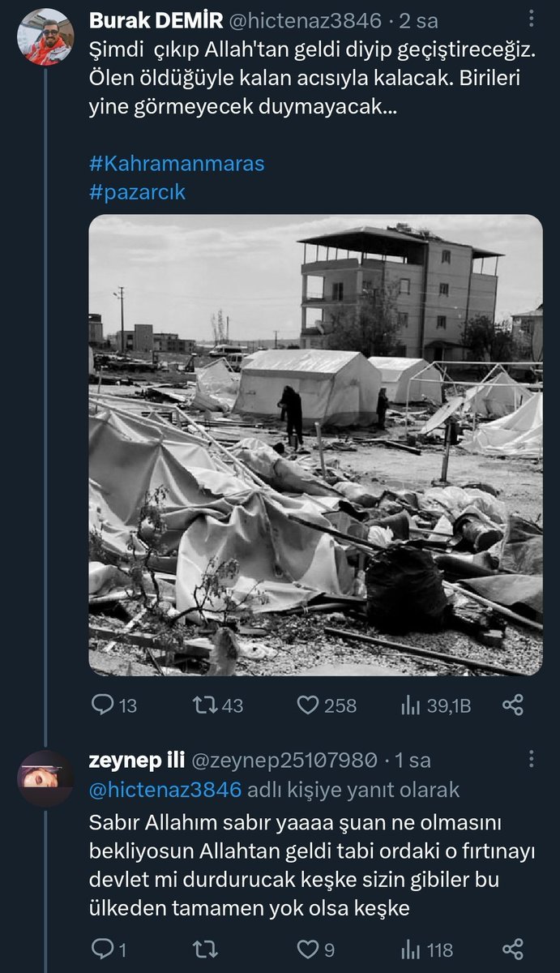Retweet Burak DEMİR's post
560x973 pixels.
click(x=205, y=705)
